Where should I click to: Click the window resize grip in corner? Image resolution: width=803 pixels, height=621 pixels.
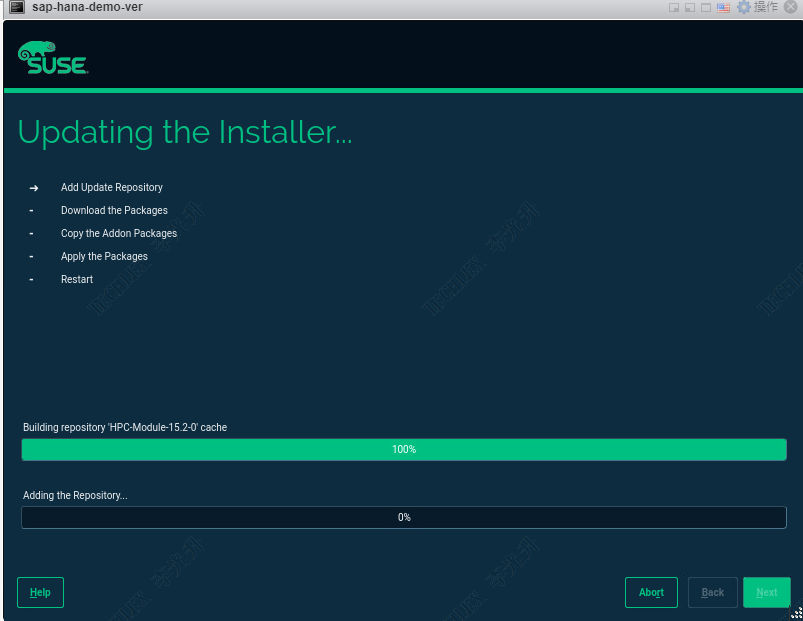coord(796,613)
